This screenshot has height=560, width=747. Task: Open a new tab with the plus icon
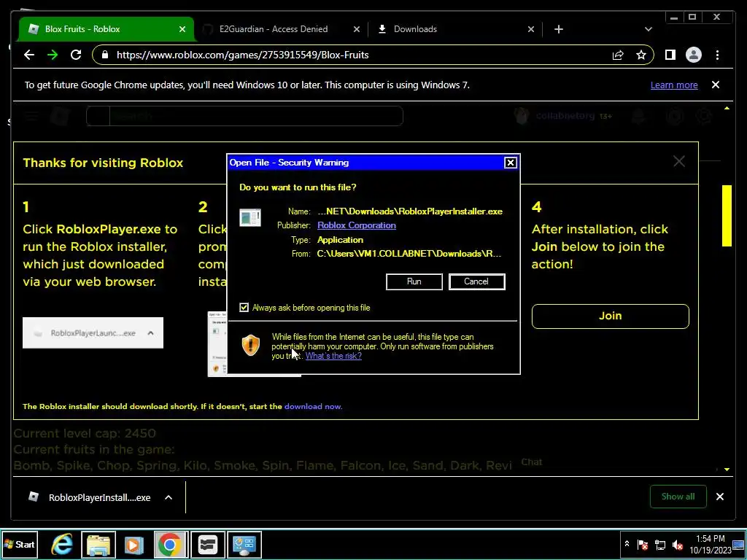click(x=558, y=29)
